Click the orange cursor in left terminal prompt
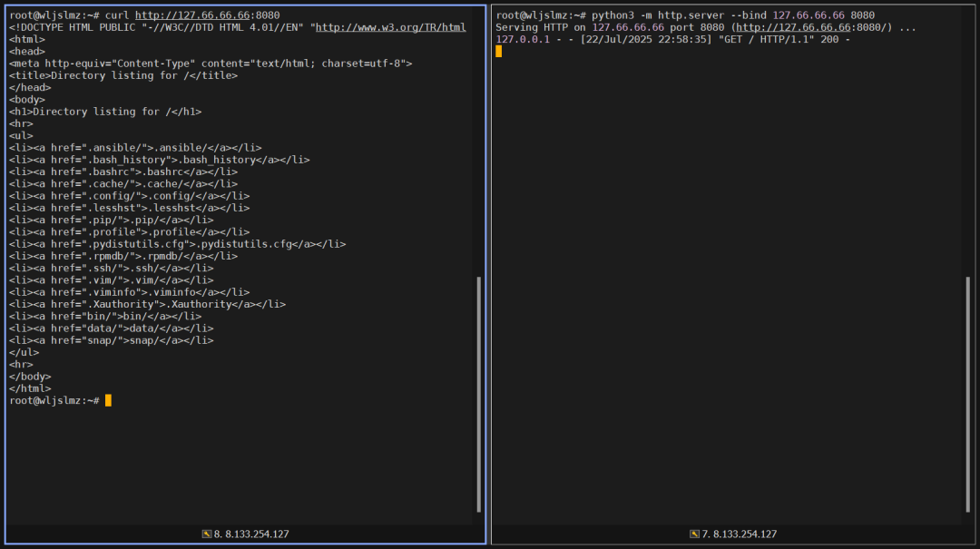Image resolution: width=980 pixels, height=549 pixels. (x=108, y=400)
